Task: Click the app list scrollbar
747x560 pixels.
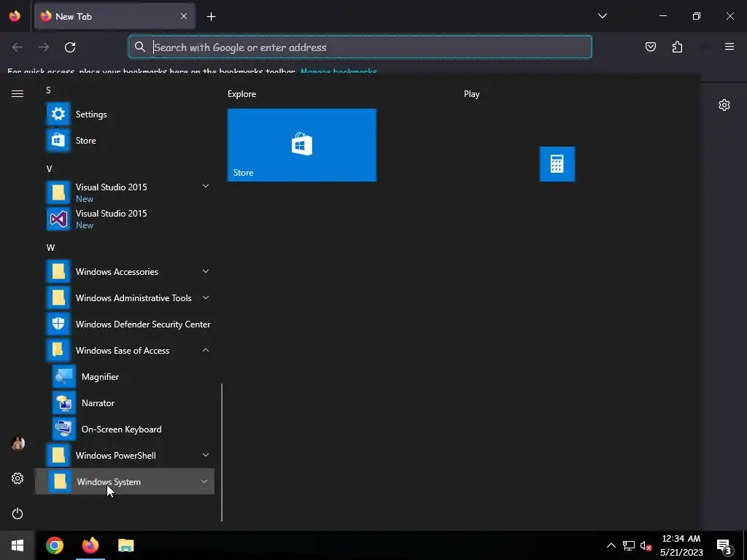Action: click(x=222, y=452)
